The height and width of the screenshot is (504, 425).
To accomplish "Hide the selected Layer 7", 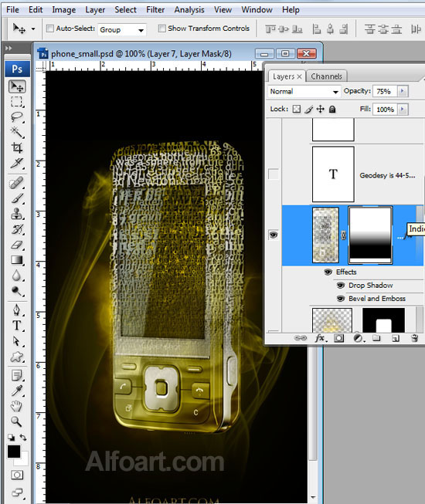I will click(x=274, y=235).
